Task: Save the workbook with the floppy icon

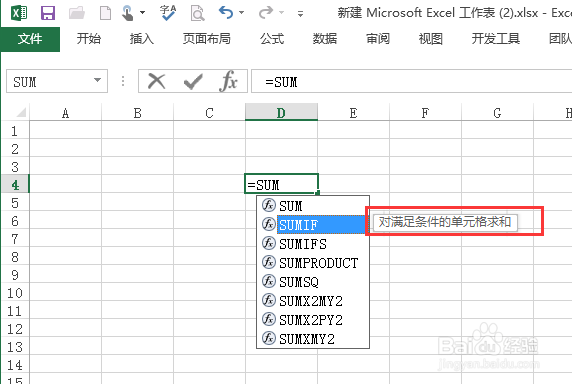Action: (x=48, y=13)
